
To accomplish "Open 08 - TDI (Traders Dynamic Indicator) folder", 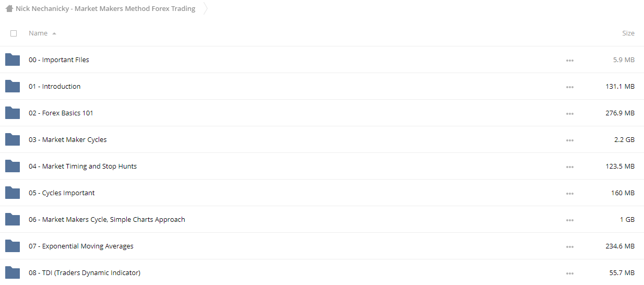I will (85, 272).
